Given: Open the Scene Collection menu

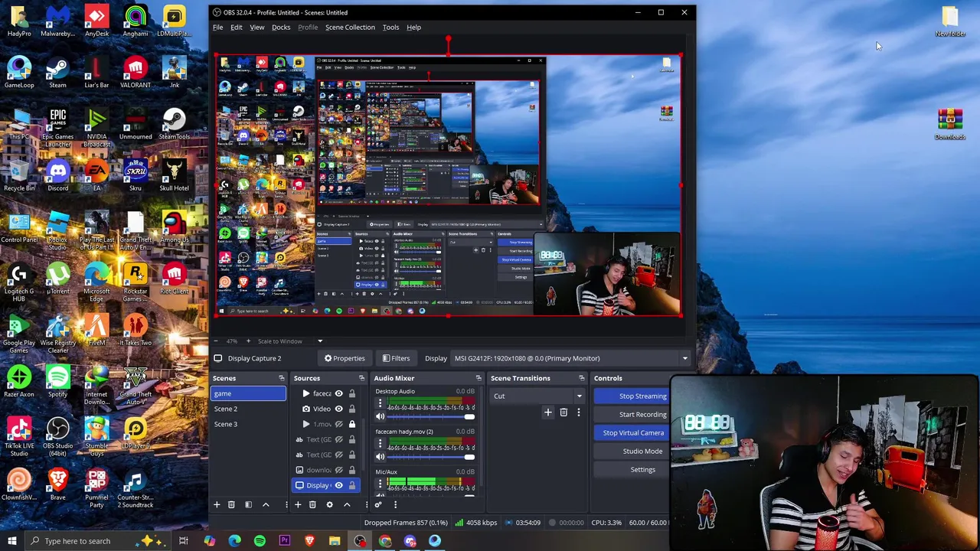Looking at the screenshot, I should point(350,28).
